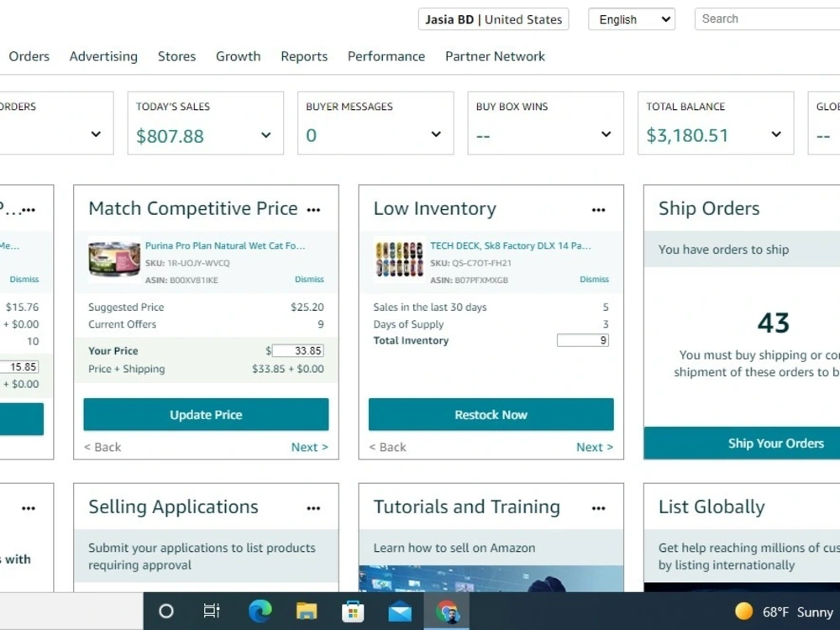Click the Selling Applications card title
Viewport: 840px width, 630px height.
(173, 507)
